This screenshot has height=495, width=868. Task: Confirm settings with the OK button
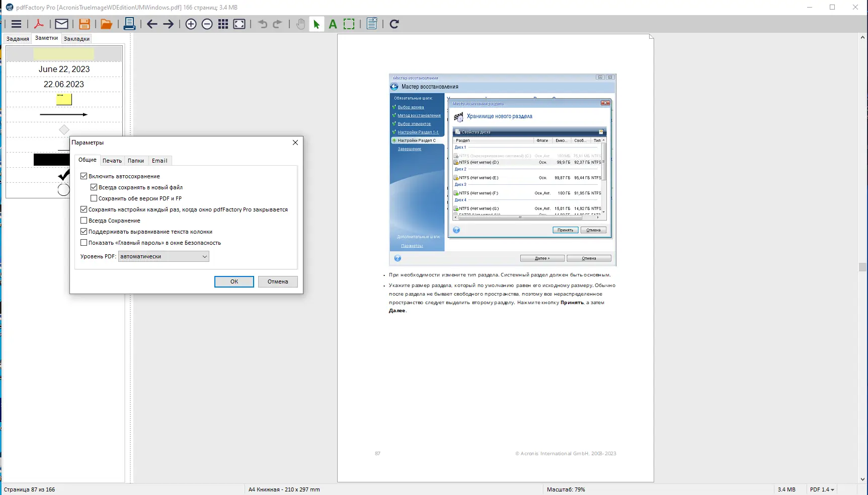[x=234, y=281]
